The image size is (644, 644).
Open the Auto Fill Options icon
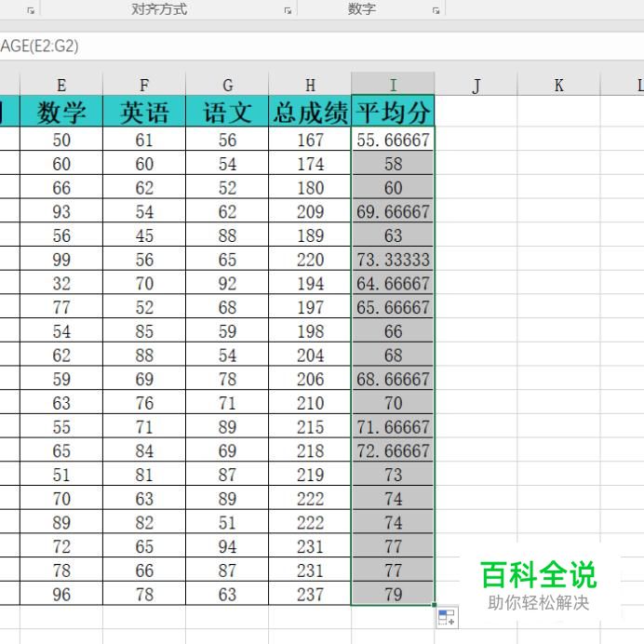pyautogui.click(x=447, y=617)
